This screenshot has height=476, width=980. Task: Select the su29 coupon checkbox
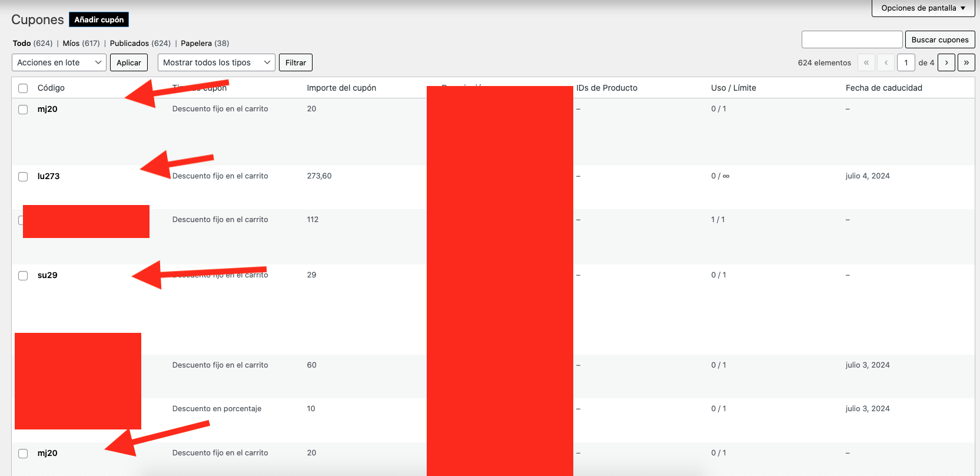coord(23,276)
